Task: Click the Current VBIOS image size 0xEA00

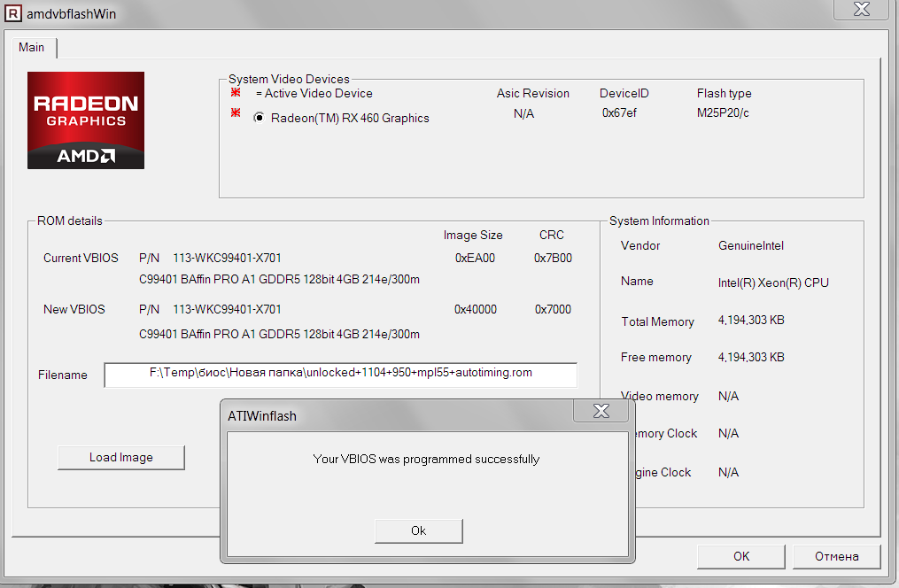Action: tap(475, 258)
